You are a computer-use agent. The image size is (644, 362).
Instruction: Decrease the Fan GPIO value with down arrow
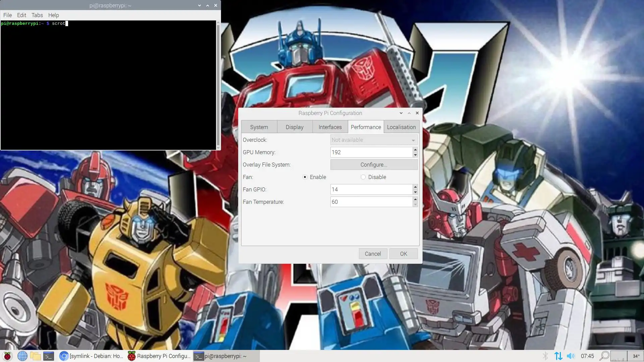(415, 192)
